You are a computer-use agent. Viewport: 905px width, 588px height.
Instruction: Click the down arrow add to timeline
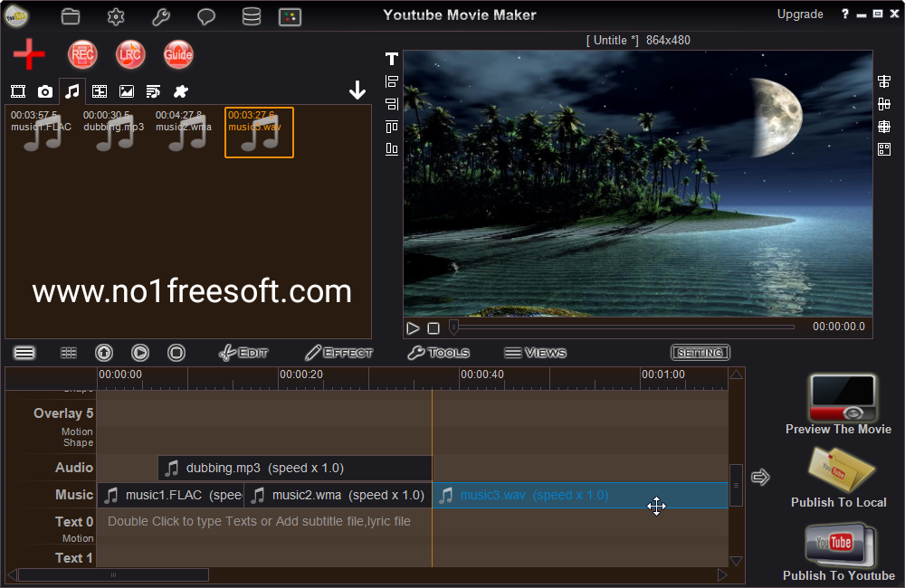pyautogui.click(x=357, y=90)
